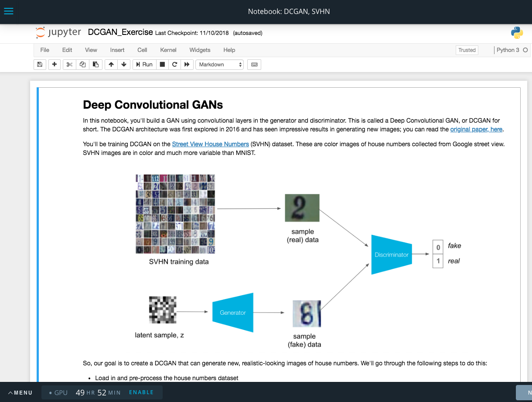Image resolution: width=532 pixels, height=402 pixels.
Task: Open the Street View House Numbers link
Action: [210, 144]
